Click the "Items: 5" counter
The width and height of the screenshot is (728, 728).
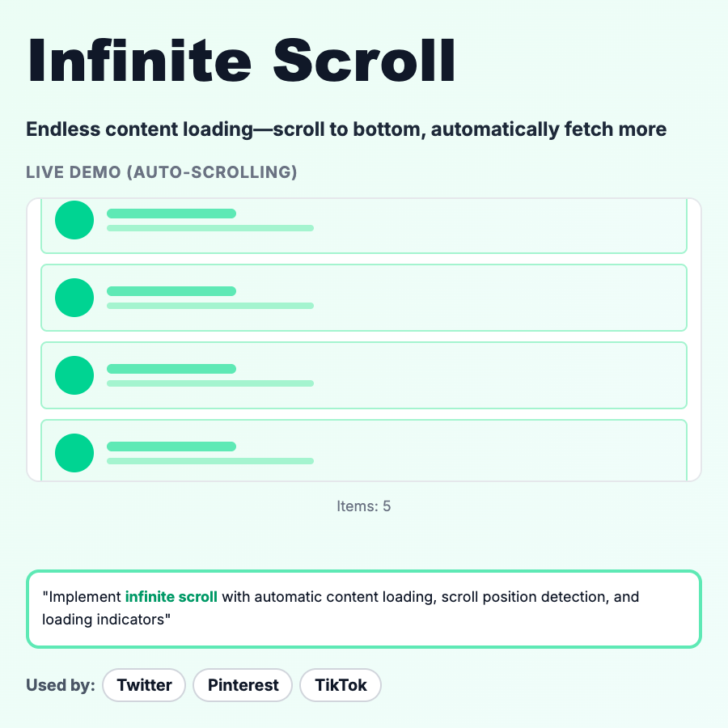click(364, 506)
